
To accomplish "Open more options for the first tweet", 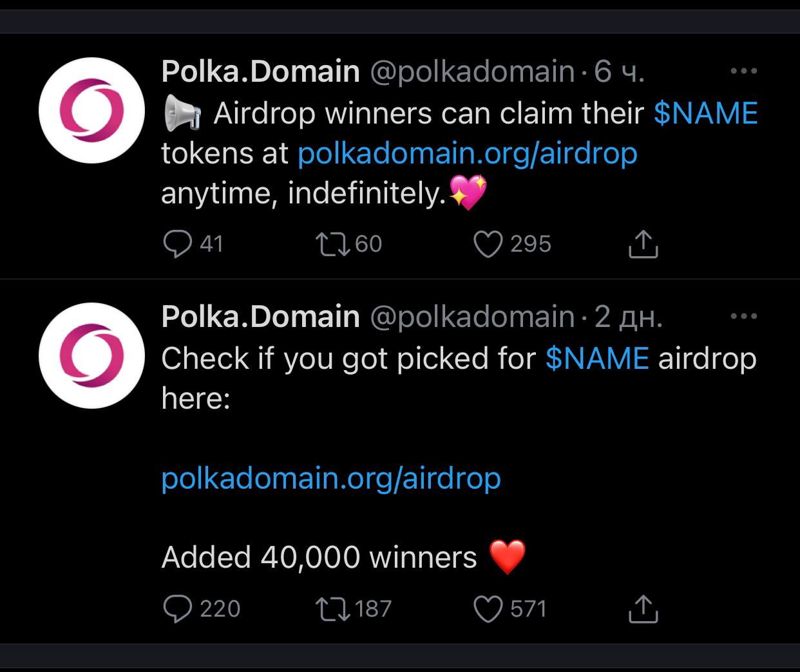I will [x=744, y=71].
